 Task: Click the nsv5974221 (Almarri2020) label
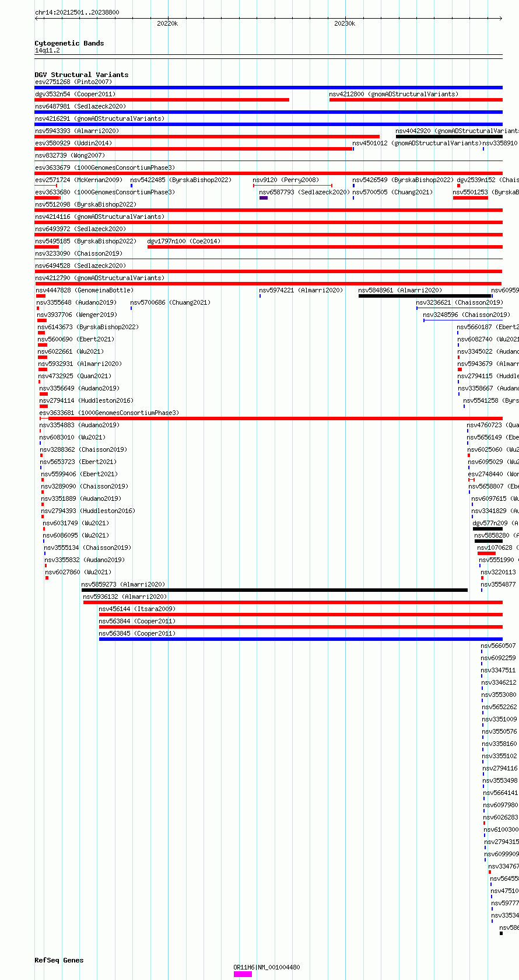[301, 290]
